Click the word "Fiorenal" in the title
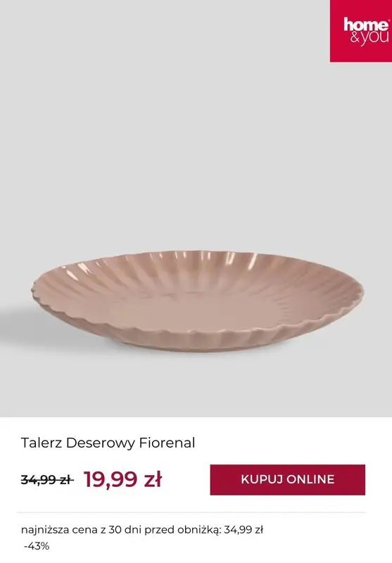 point(167,443)
